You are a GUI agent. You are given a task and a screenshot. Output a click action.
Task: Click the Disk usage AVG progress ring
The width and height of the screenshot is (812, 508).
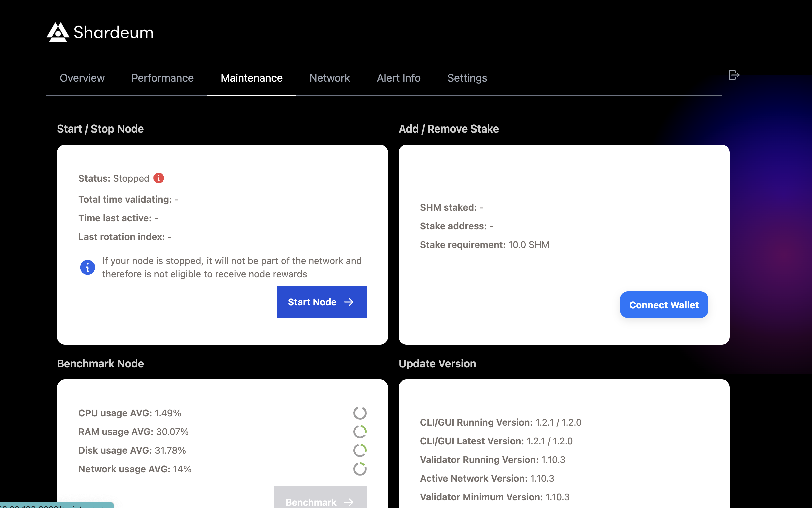(360, 450)
